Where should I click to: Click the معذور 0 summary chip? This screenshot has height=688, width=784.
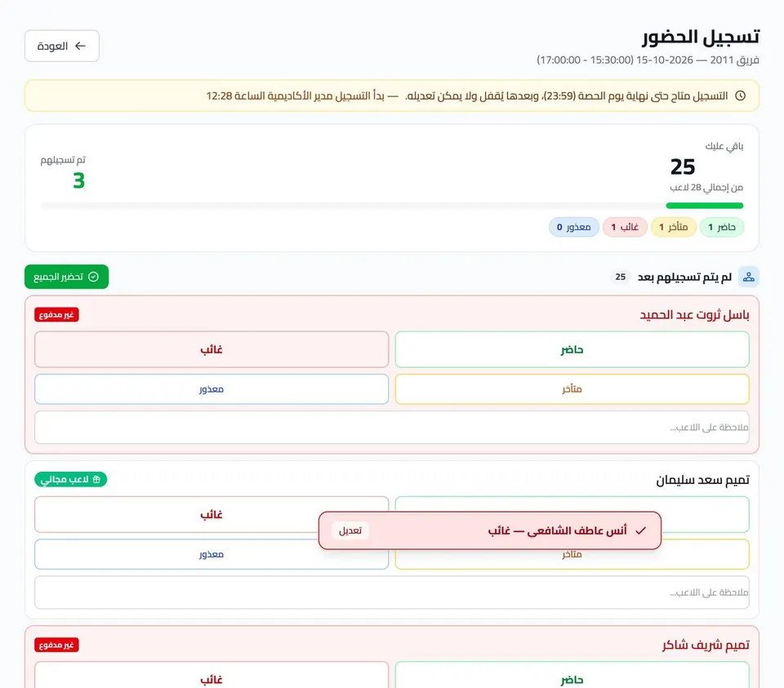coord(574,228)
